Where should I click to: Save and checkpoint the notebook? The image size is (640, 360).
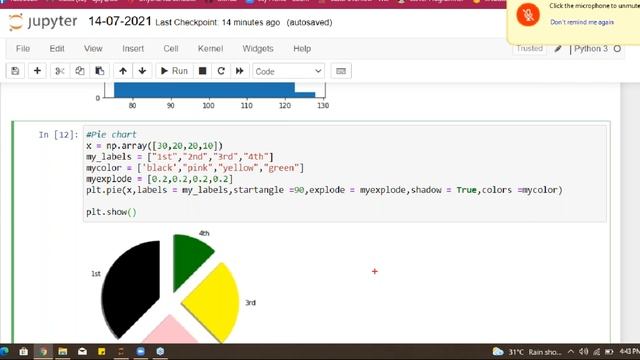(x=15, y=71)
